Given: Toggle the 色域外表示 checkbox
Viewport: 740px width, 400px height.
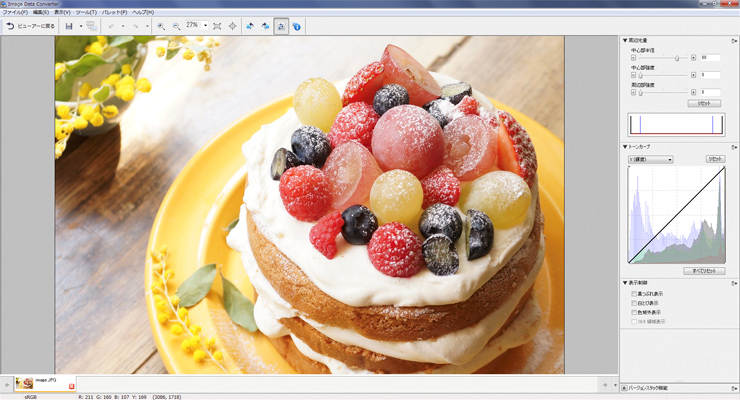Looking at the screenshot, I should click(633, 312).
